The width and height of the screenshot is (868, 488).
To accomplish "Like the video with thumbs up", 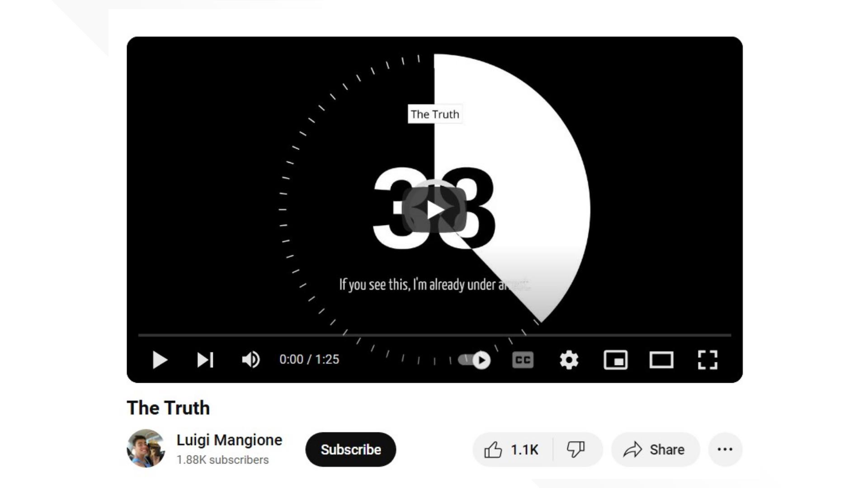I will pos(512,450).
